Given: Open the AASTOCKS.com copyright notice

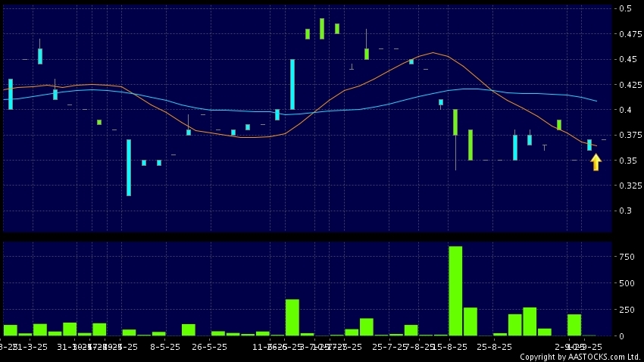Looking at the screenshot, I should [581, 357].
